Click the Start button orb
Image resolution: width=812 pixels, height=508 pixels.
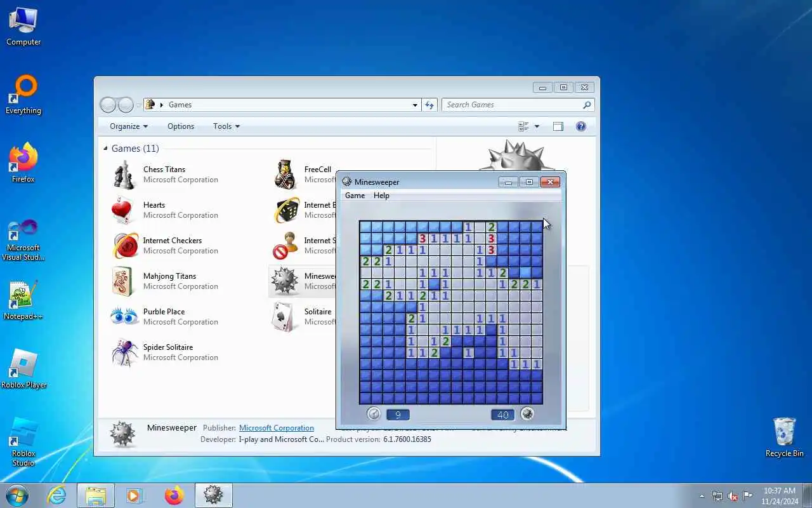[x=17, y=495]
